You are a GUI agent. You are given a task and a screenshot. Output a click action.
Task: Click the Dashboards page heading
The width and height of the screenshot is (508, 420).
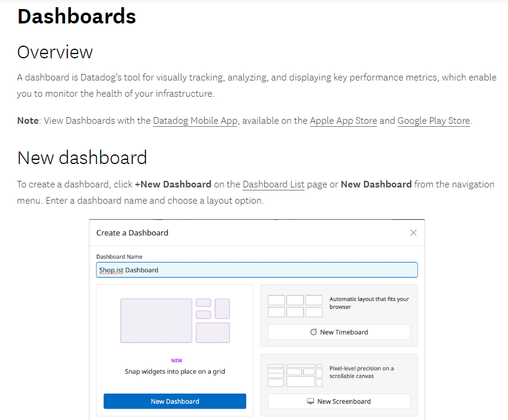click(x=77, y=16)
